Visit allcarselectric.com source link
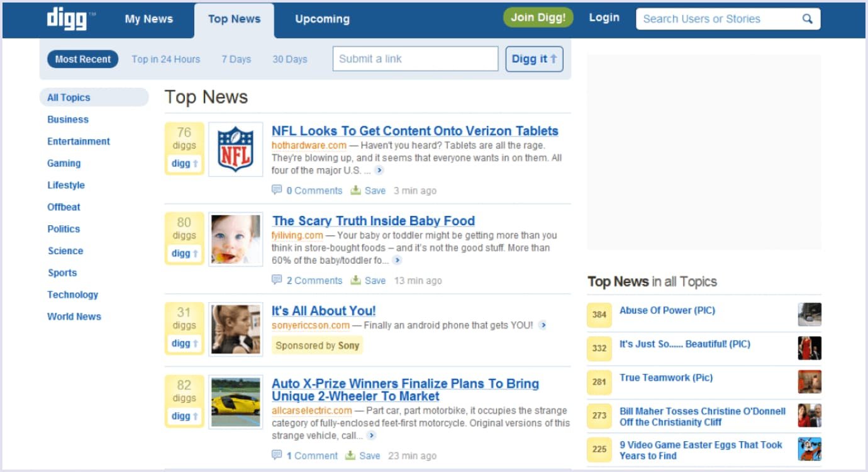This screenshot has width=868, height=472. point(312,410)
